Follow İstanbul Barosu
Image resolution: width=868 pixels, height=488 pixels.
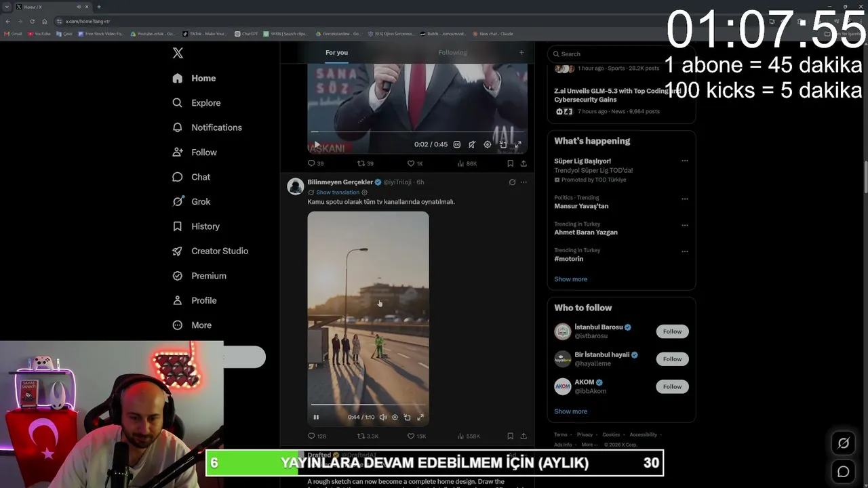point(672,331)
